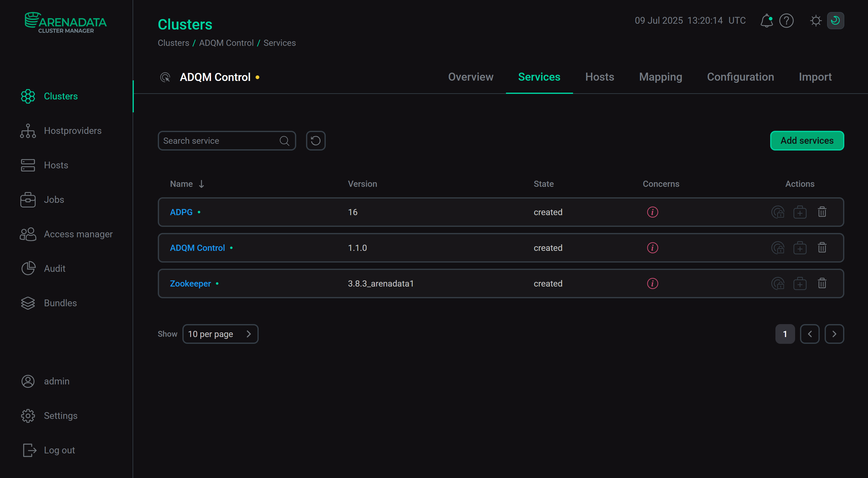868x478 pixels.
Task: Click the help question mark icon
Action: tap(787, 21)
